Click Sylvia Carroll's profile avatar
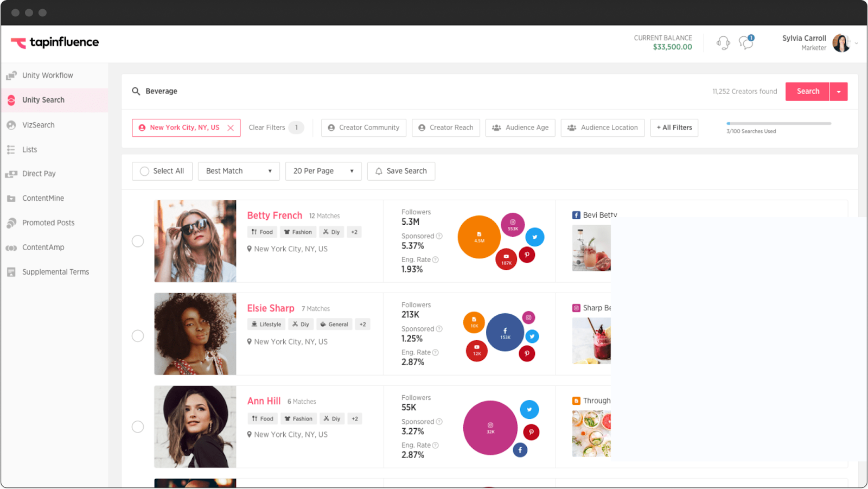The height and width of the screenshot is (489, 868). click(841, 43)
